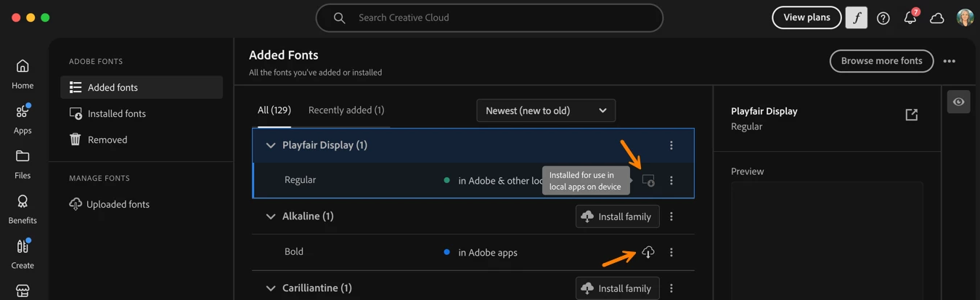Switch to the All (129) tab
The width and height of the screenshot is (980, 300).
coord(274,110)
